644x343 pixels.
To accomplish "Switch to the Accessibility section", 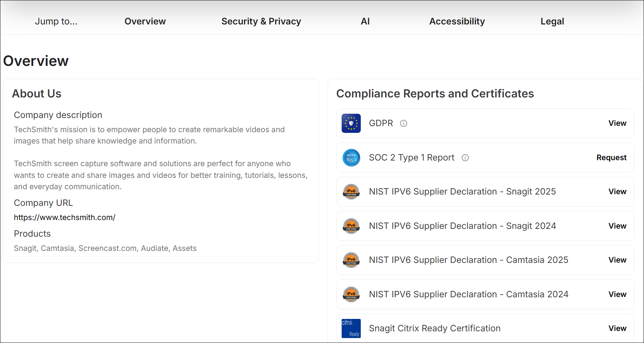I will (x=457, y=21).
